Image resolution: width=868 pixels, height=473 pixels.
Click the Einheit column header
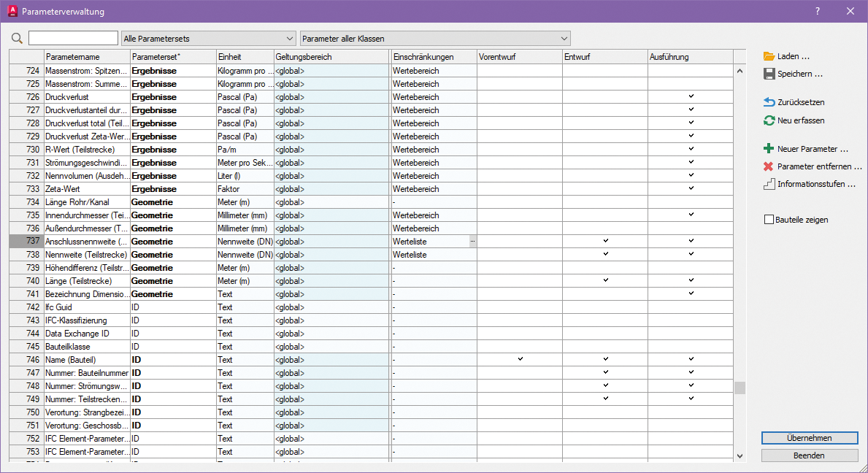(245, 57)
